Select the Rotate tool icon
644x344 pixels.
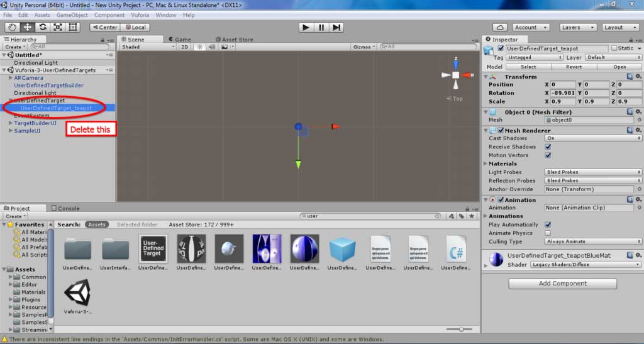point(43,27)
